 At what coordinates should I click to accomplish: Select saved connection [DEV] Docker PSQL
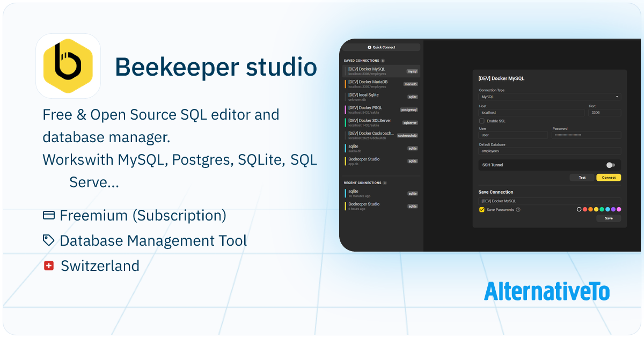[x=382, y=110]
